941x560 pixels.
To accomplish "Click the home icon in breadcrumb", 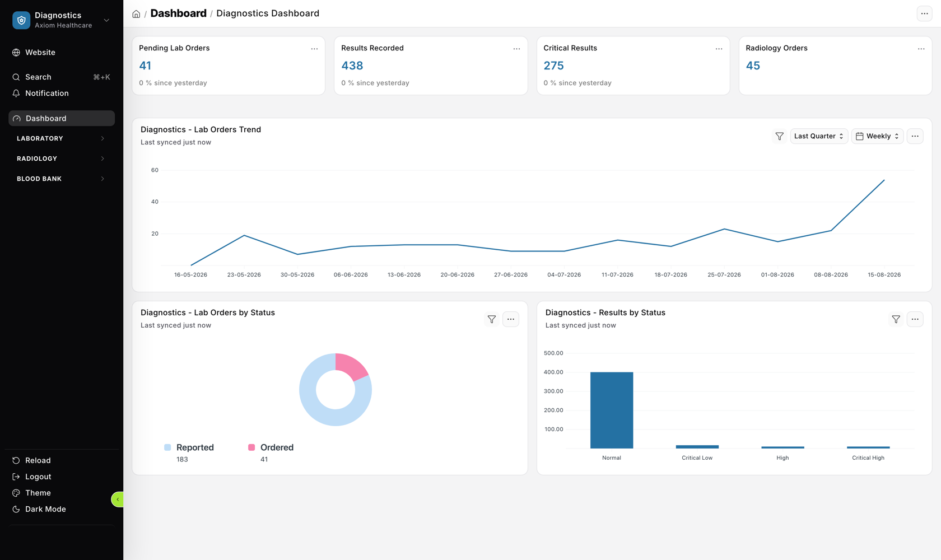I will (x=136, y=14).
